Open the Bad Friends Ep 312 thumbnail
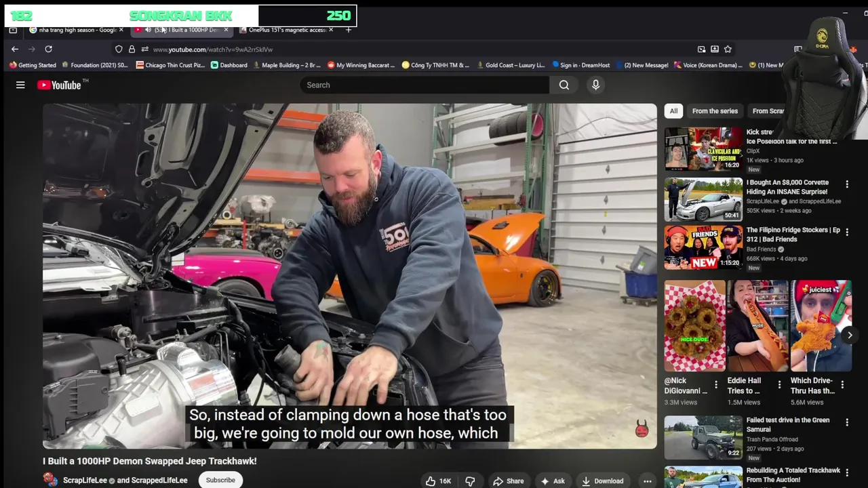868x488 pixels. 703,247
